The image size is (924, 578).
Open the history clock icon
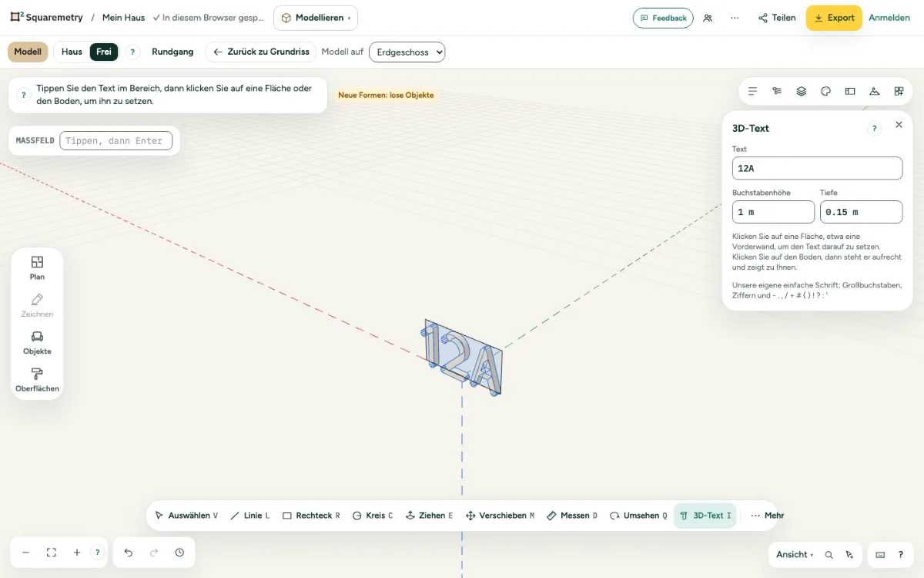tap(179, 553)
